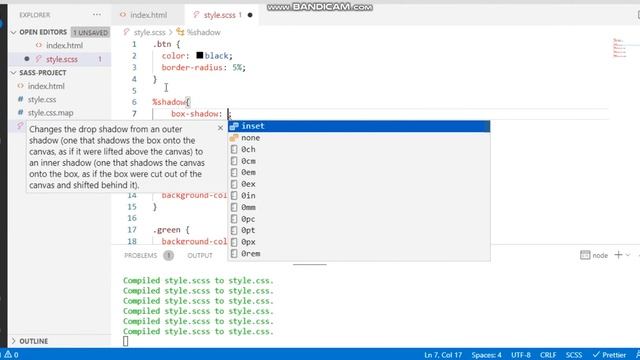The width and height of the screenshot is (640, 360).
Task: Pick the 0ex unit suggestion
Action: [359, 184]
